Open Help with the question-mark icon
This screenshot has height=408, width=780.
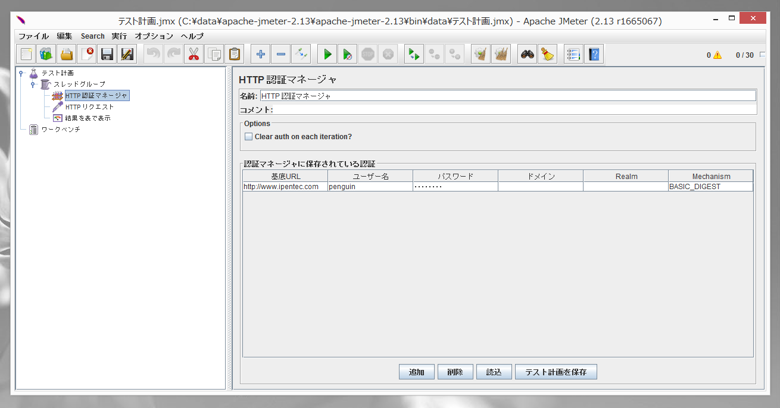[x=594, y=54]
